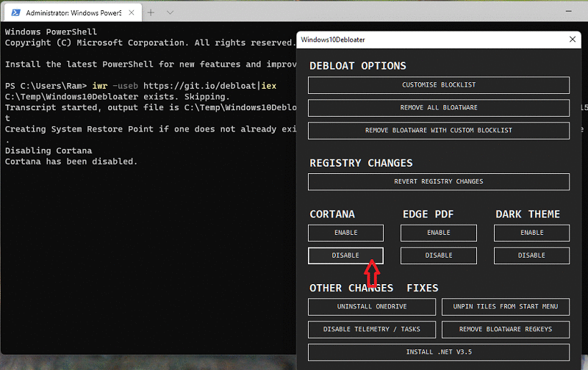588x370 pixels.
Task: Enable Edge PDF
Action: (x=438, y=233)
